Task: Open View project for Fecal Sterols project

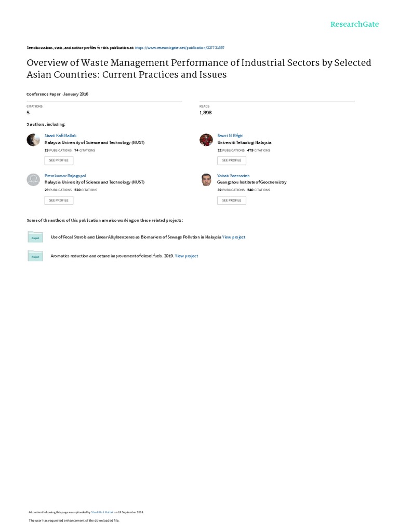Action: point(234,237)
